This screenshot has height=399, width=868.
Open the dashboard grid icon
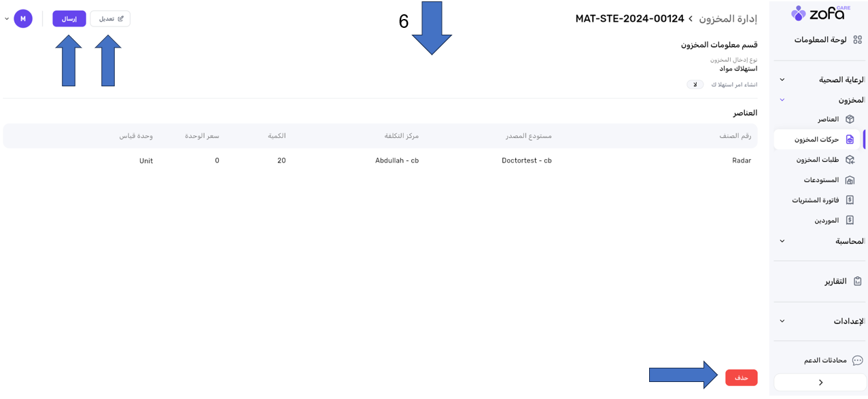(x=857, y=40)
